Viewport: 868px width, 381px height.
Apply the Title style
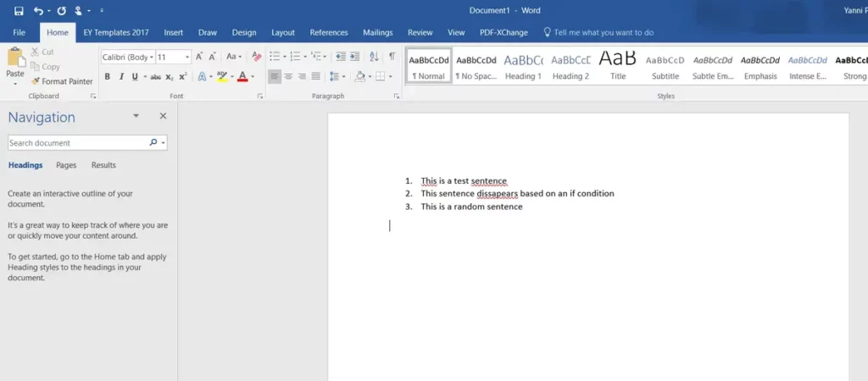pyautogui.click(x=618, y=66)
